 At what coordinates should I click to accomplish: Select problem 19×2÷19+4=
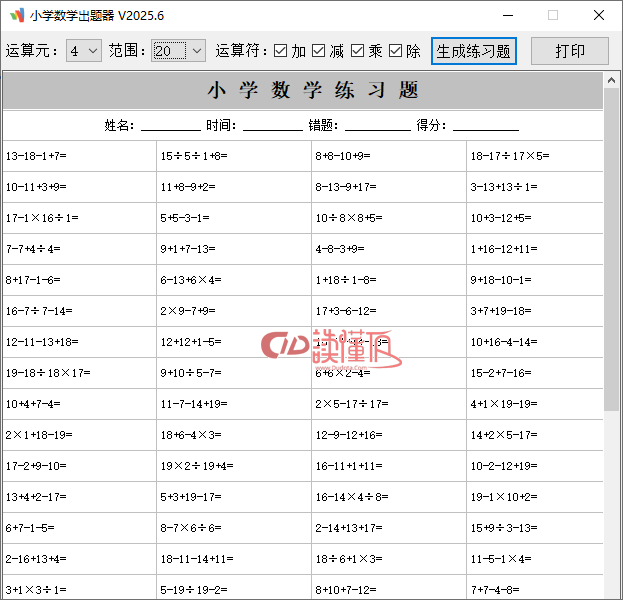click(x=197, y=466)
